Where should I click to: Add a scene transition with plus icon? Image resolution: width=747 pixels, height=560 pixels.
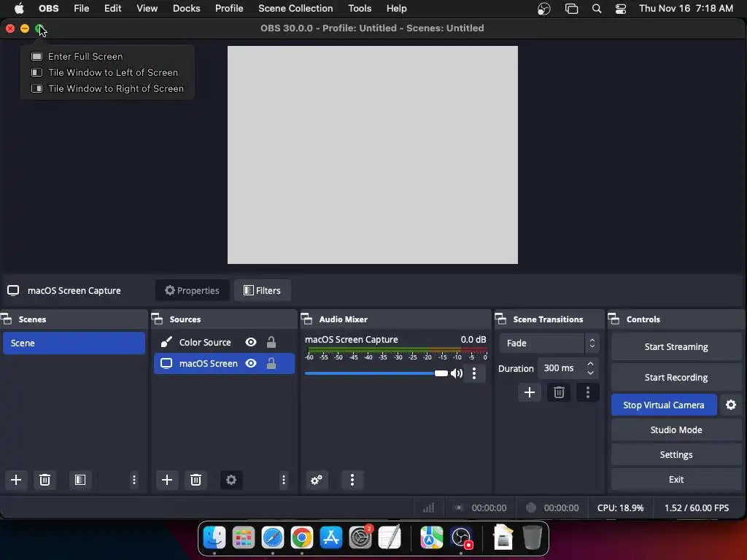coord(530,392)
